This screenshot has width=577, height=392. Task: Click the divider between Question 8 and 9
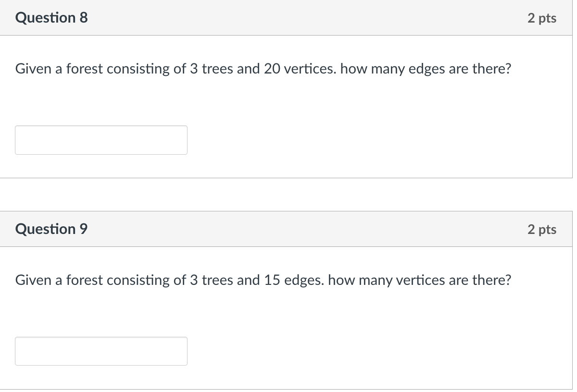click(288, 194)
